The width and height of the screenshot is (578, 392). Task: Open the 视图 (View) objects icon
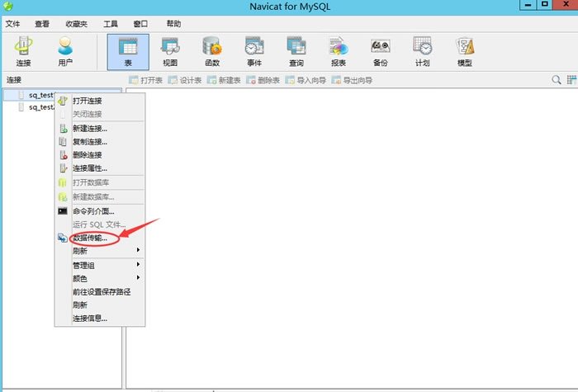170,51
